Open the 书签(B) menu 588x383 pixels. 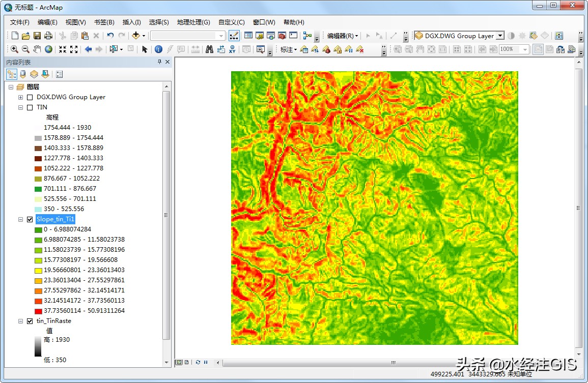coord(104,22)
